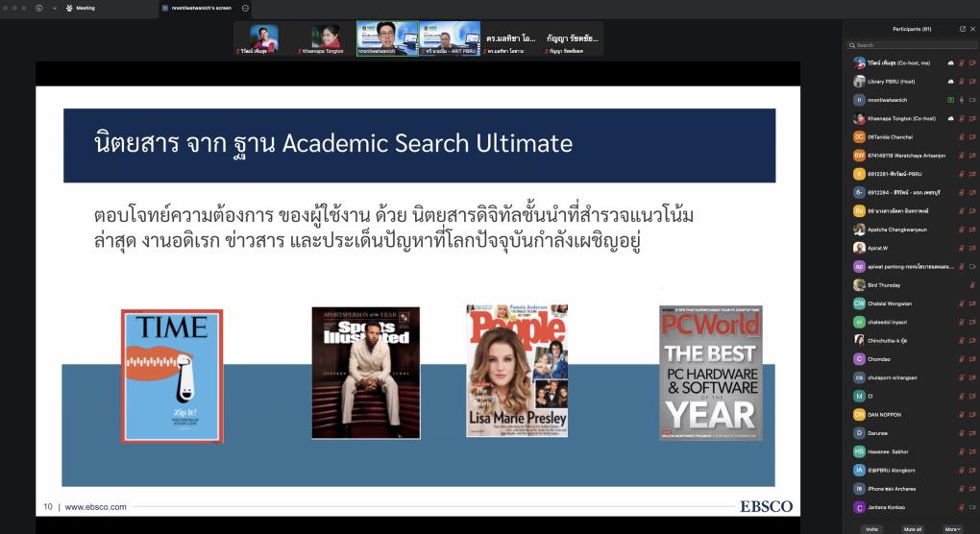Click the www.ebsco.com link on slide

[96, 507]
